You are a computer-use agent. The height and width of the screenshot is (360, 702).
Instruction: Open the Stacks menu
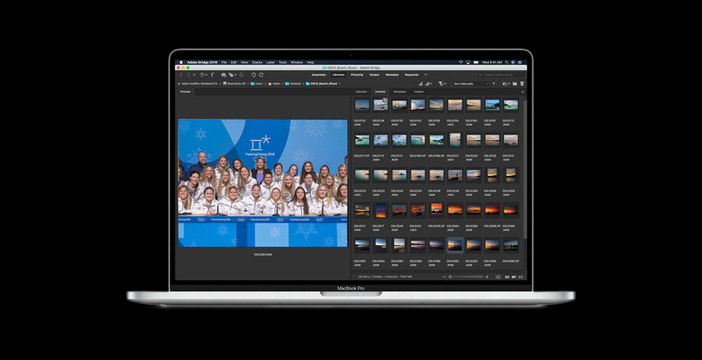pyautogui.click(x=257, y=62)
